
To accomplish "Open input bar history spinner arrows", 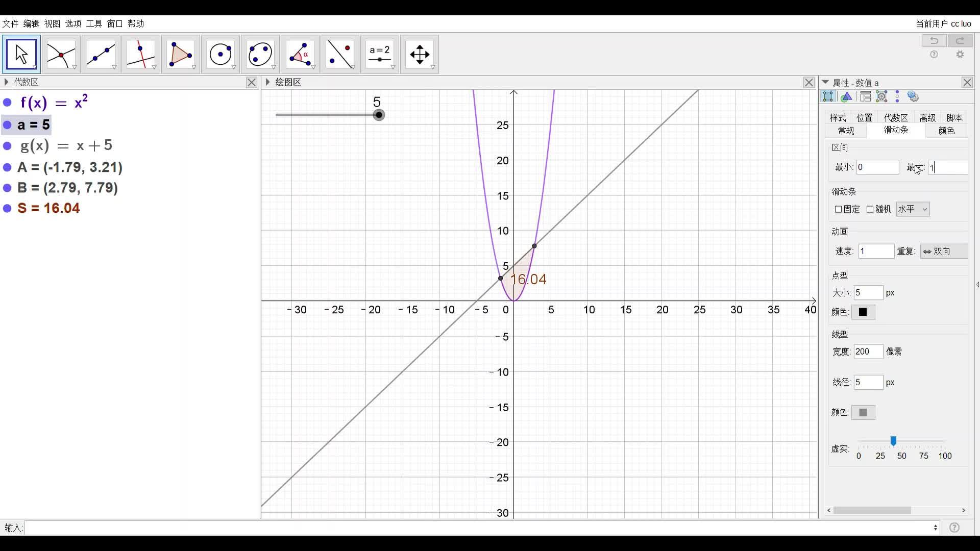I will click(x=936, y=528).
